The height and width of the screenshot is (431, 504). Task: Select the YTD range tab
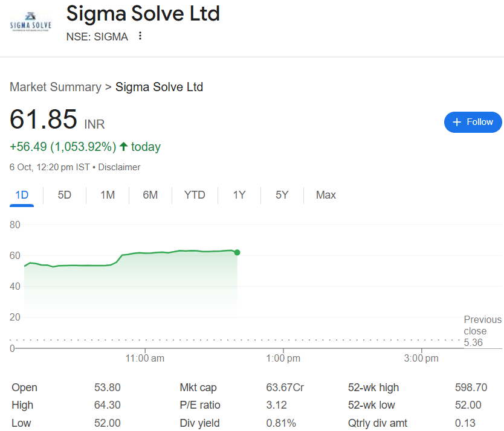(x=195, y=195)
